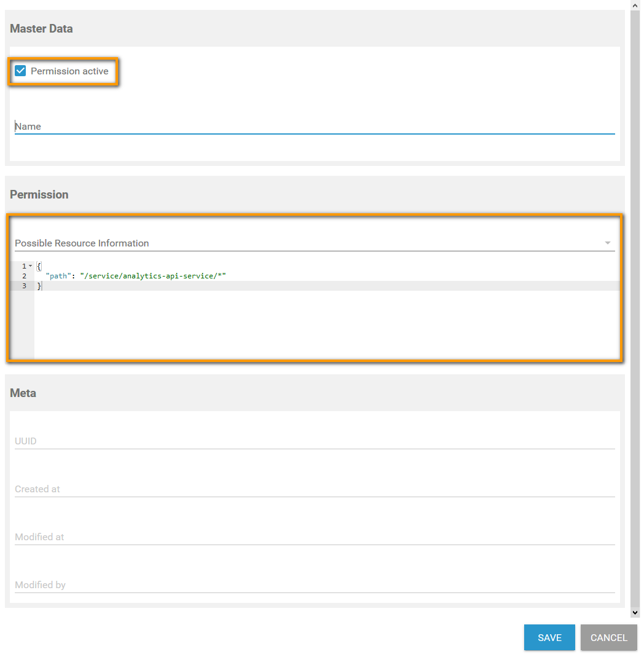Click the UUID field
Image resolution: width=644 pixels, height=657 pixels.
tap(314, 441)
